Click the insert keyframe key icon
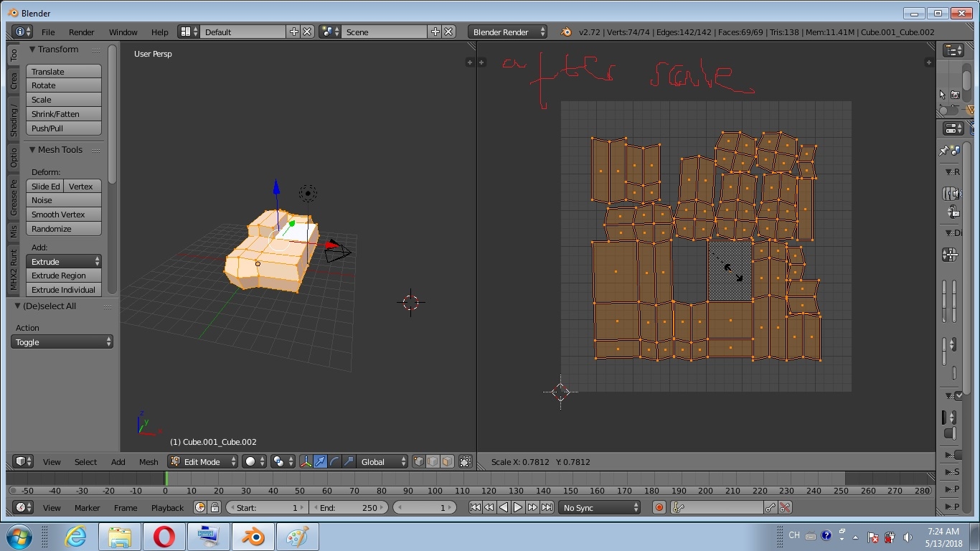Screen dimensions: 980x551 click(x=771, y=507)
